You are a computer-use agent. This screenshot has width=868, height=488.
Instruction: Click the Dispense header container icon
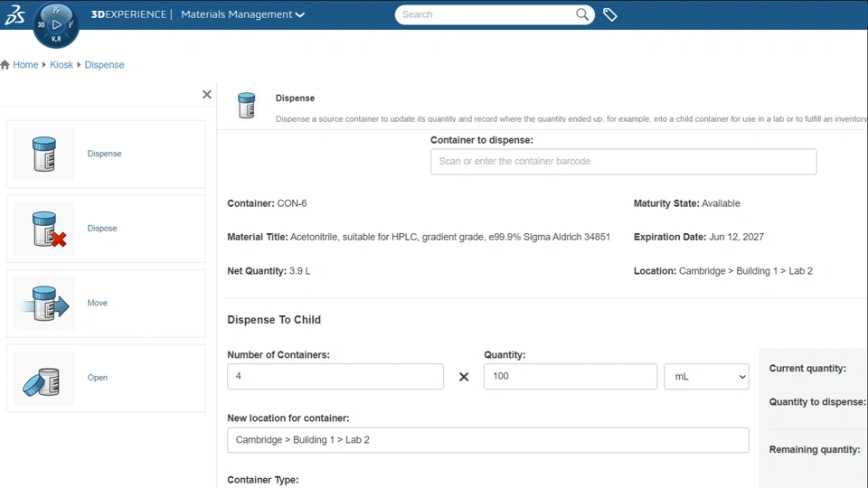tap(246, 105)
